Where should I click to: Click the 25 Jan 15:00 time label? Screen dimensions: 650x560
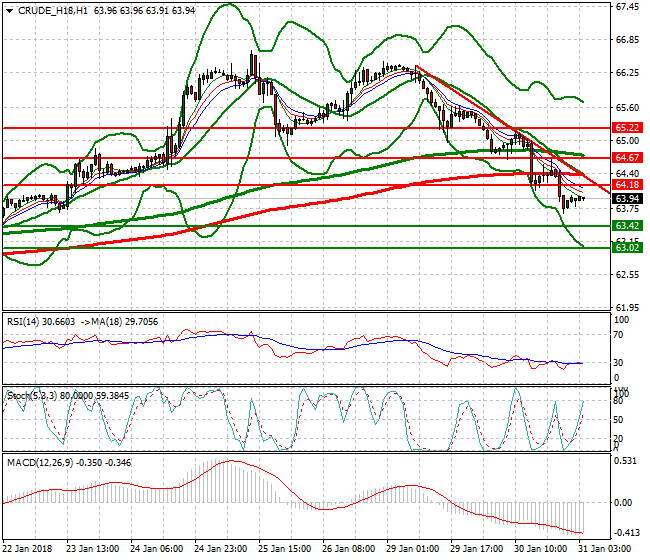[285, 549]
